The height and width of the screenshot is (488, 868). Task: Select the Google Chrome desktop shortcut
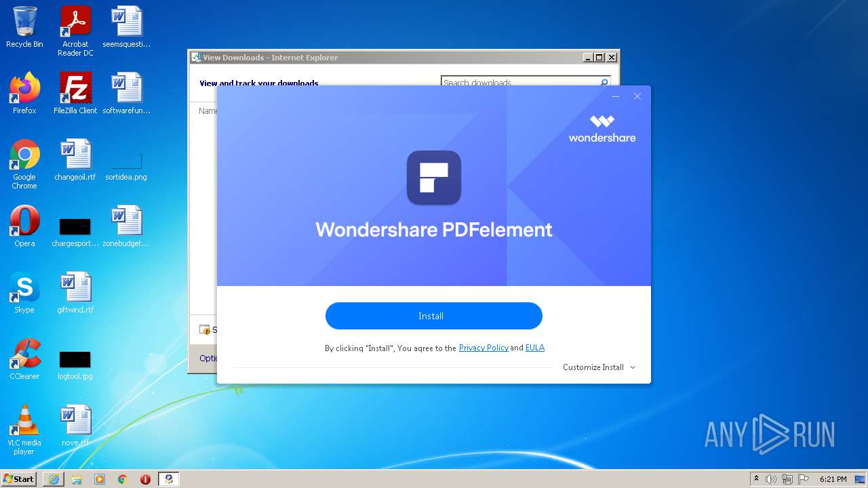coord(24,164)
